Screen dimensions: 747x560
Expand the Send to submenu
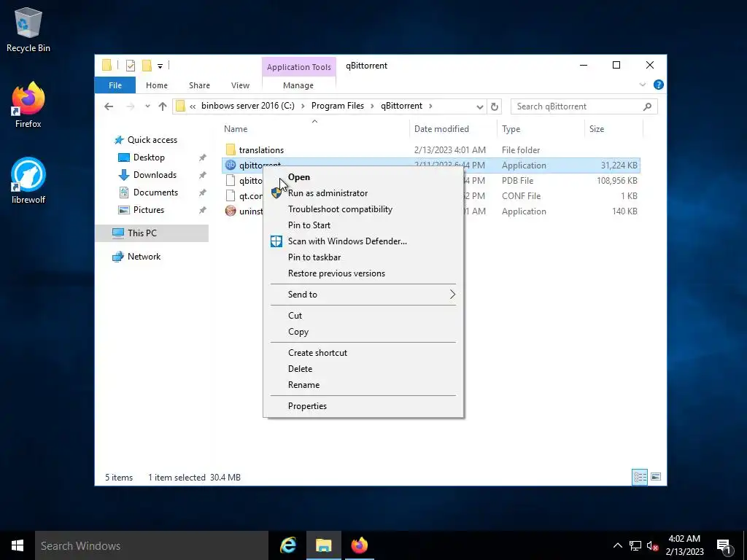tap(452, 295)
